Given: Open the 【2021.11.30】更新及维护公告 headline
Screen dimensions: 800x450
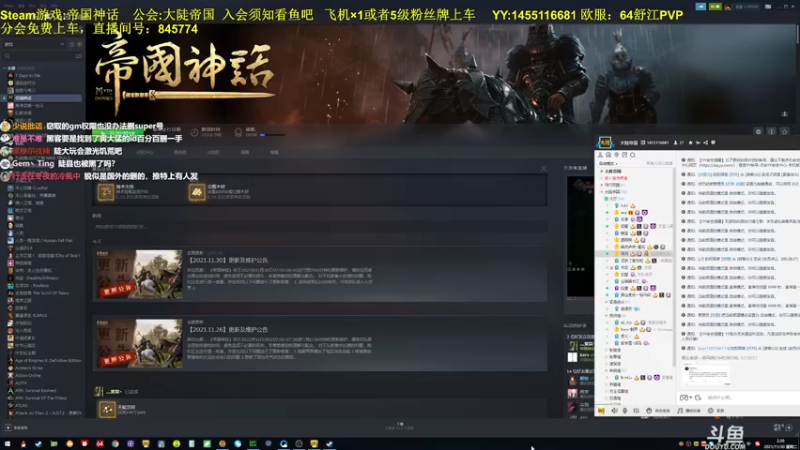Looking at the screenshot, I should point(228,260).
